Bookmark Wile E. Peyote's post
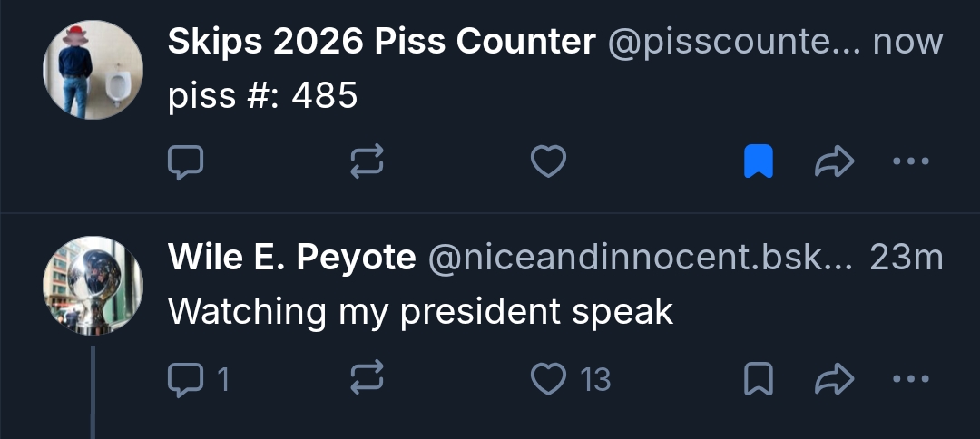Screen dimensions: 980x439 click(759, 379)
